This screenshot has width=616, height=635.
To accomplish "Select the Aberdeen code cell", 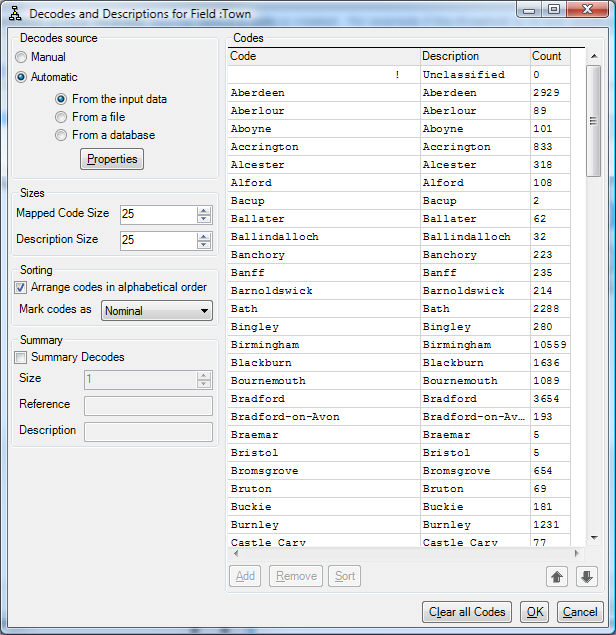I will (324, 93).
